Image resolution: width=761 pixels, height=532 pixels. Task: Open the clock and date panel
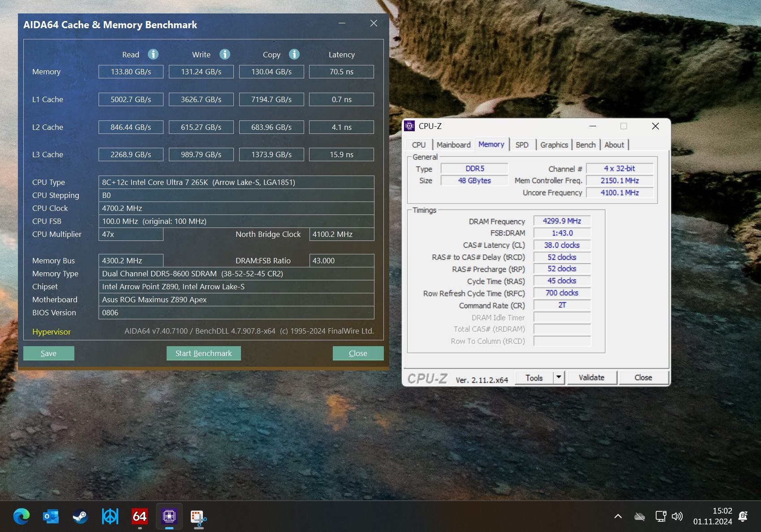[x=712, y=516]
